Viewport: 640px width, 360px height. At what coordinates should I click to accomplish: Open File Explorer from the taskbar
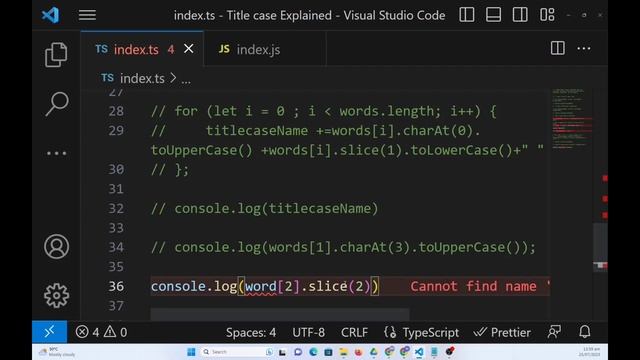tap(343, 352)
